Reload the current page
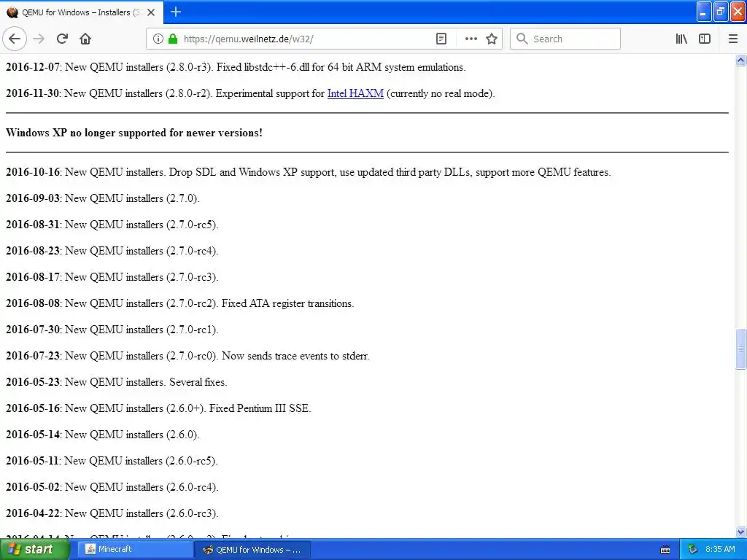Image resolution: width=747 pixels, height=560 pixels. (x=62, y=39)
